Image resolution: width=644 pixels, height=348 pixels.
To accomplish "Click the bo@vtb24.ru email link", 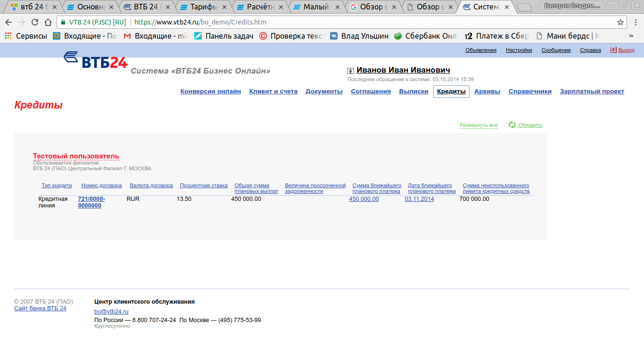I will pyautogui.click(x=111, y=312).
